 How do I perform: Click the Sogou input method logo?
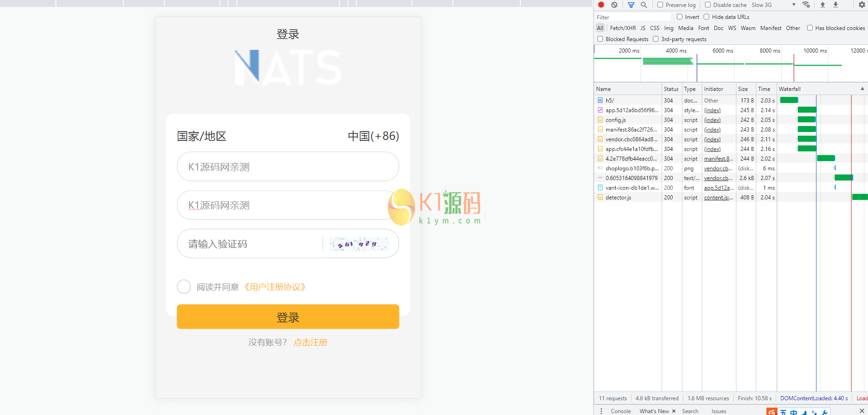click(772, 412)
